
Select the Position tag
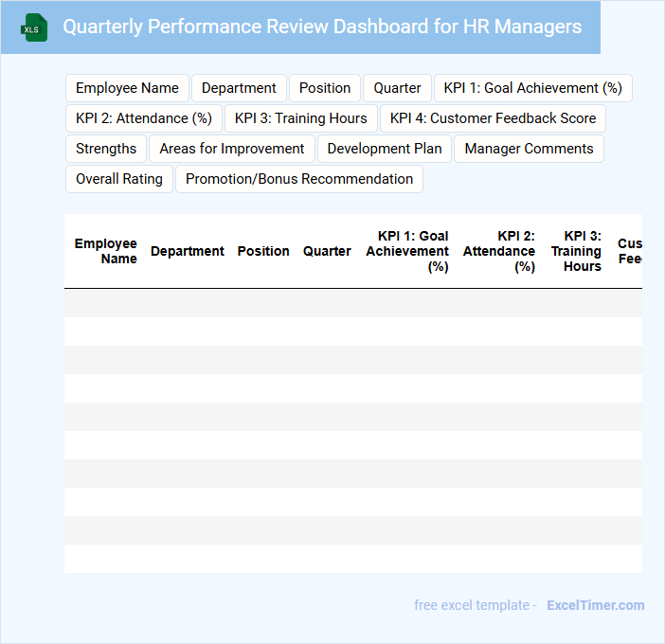point(325,88)
